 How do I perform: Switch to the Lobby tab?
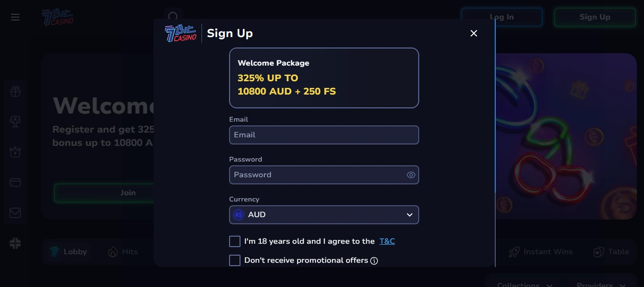tap(68, 252)
